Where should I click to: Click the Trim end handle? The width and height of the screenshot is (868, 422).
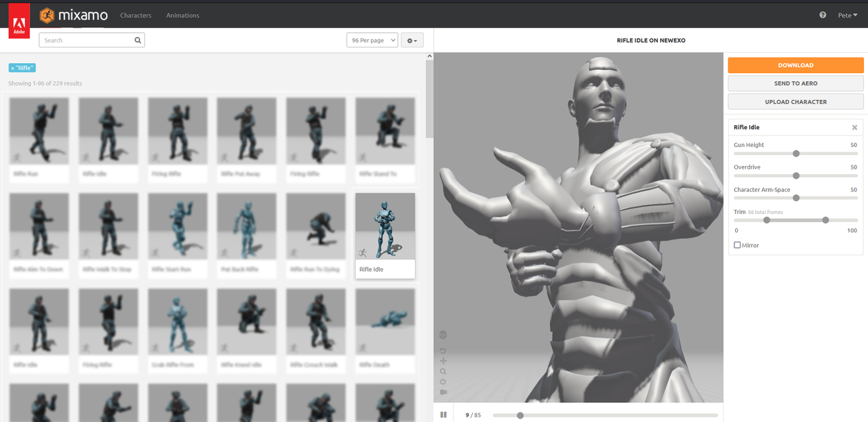tap(825, 220)
